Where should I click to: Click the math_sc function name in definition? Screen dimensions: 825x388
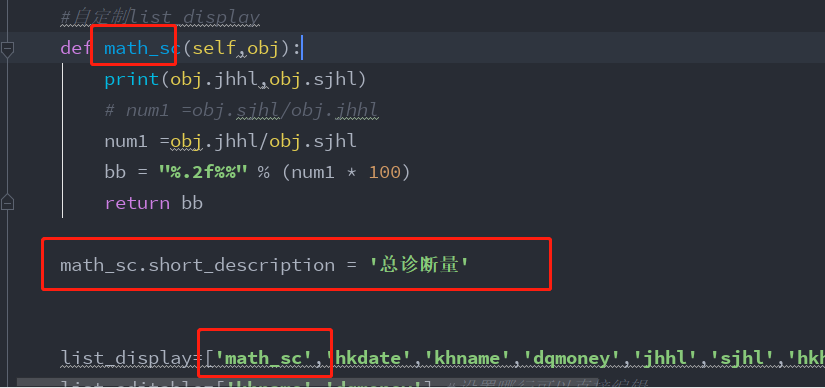pyautogui.click(x=143, y=48)
